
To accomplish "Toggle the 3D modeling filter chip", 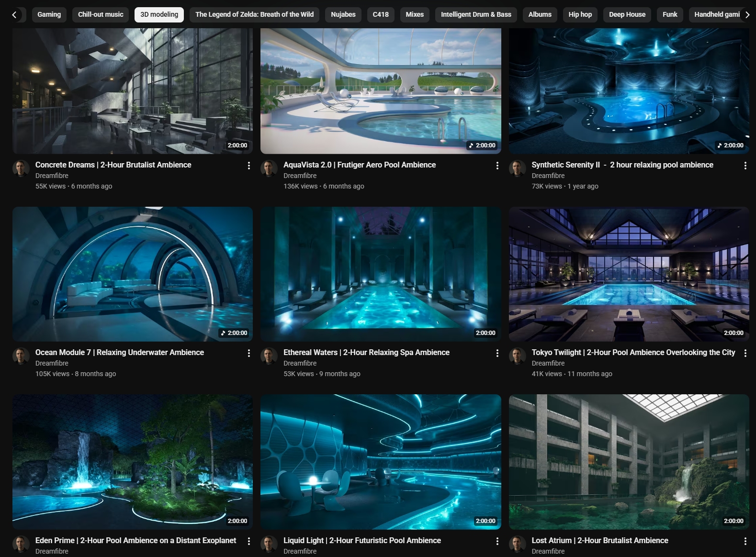I will [x=159, y=15].
